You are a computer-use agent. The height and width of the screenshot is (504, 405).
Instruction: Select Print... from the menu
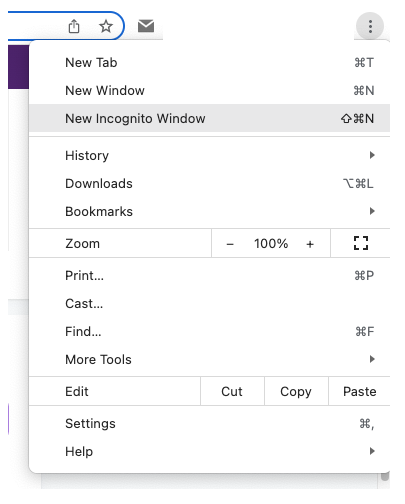pyautogui.click(x=209, y=275)
